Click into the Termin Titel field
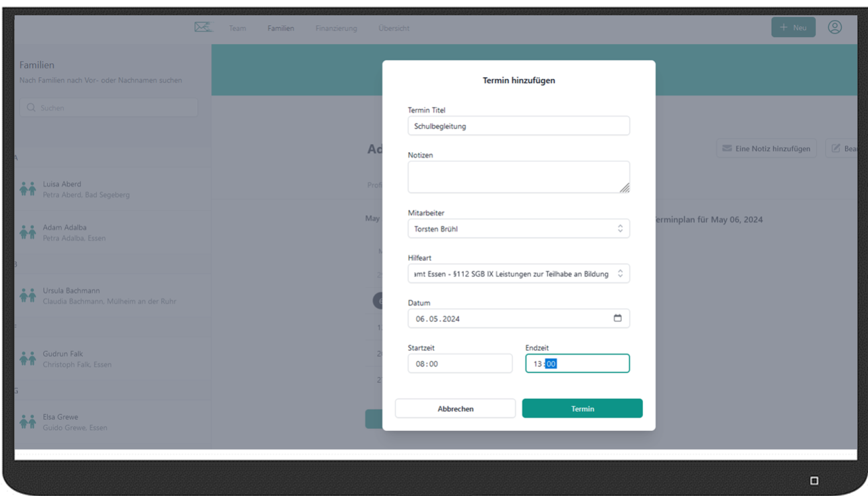868x496 pixels. (518, 125)
